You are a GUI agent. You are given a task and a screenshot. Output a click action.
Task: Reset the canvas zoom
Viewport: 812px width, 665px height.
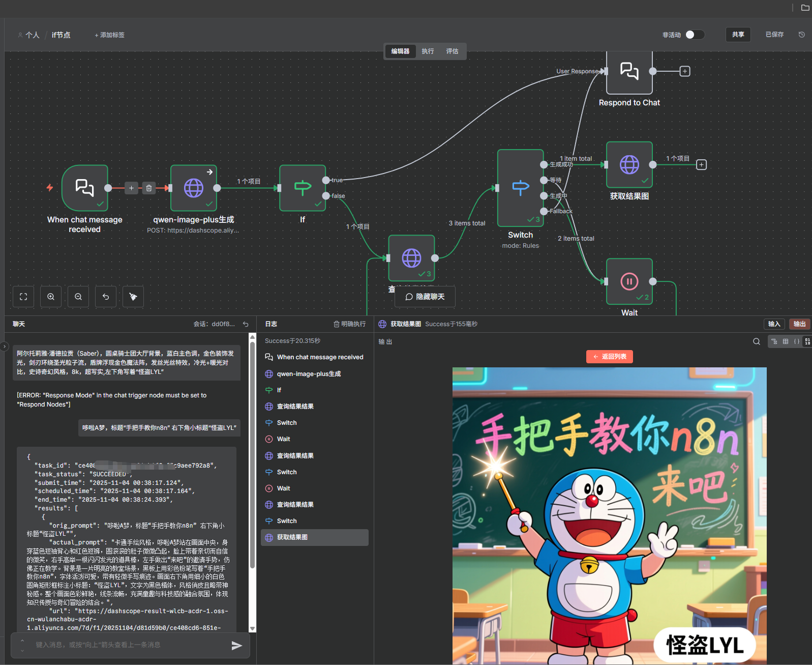(x=106, y=297)
